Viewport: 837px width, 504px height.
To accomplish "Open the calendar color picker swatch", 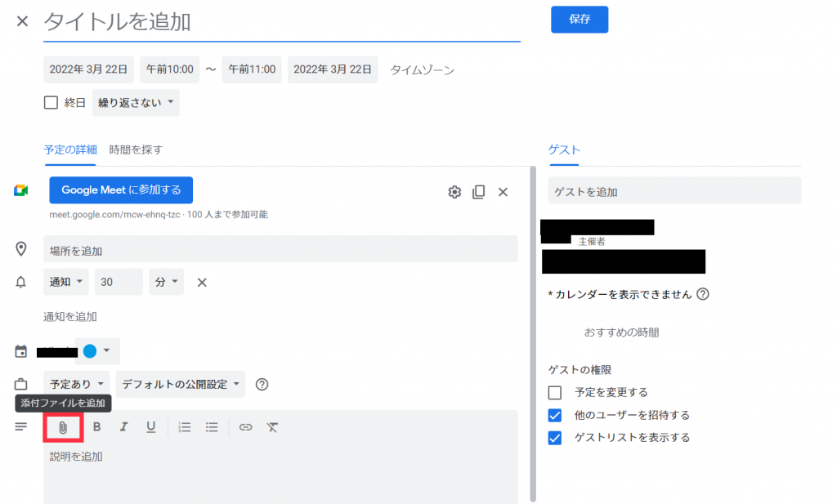I will click(96, 351).
